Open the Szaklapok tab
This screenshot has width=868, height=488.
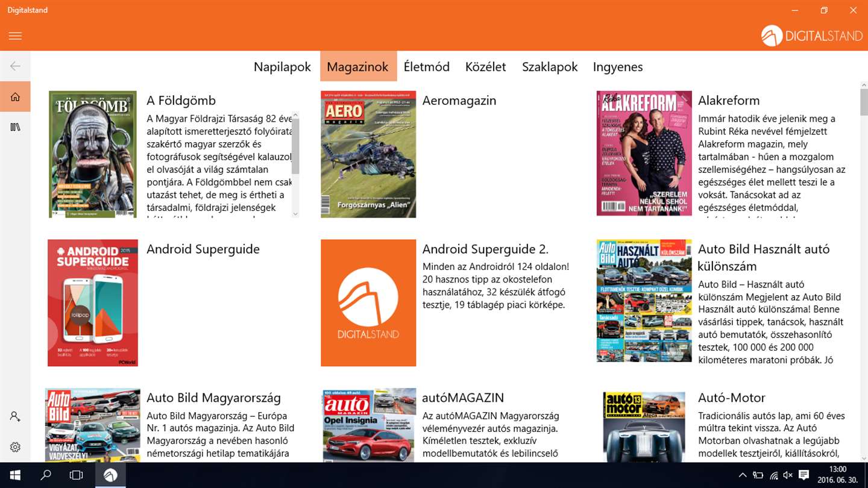tap(550, 67)
